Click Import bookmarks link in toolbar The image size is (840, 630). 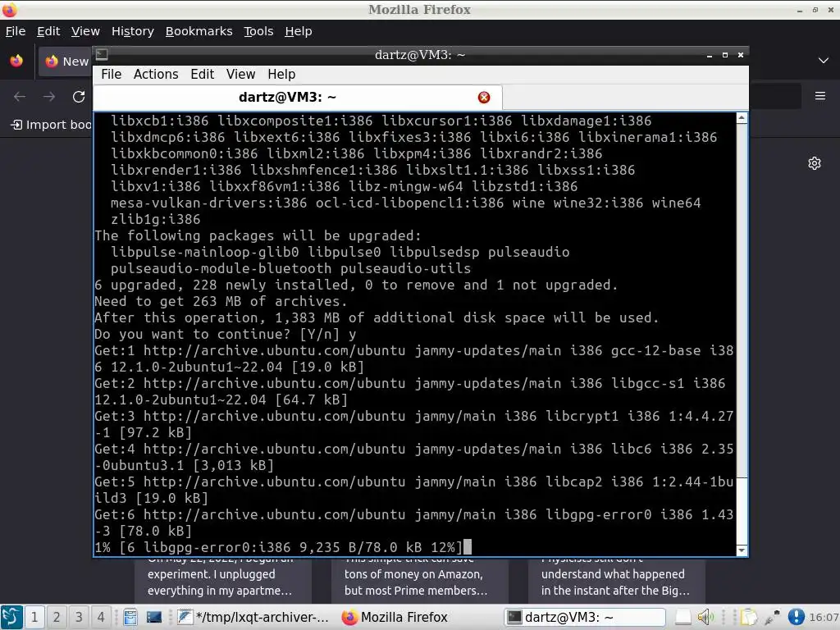pos(52,125)
